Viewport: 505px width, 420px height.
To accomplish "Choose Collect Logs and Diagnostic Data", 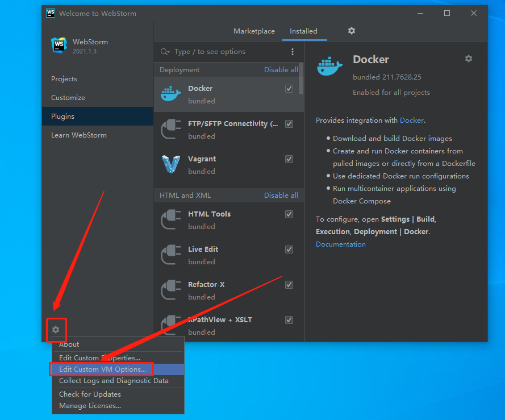I will 118,381.
